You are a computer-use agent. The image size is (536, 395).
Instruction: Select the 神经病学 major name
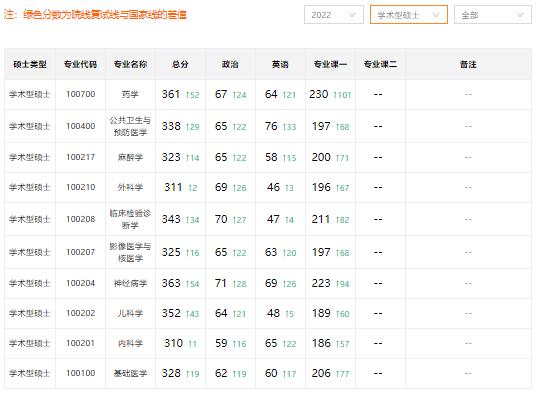[130, 283]
